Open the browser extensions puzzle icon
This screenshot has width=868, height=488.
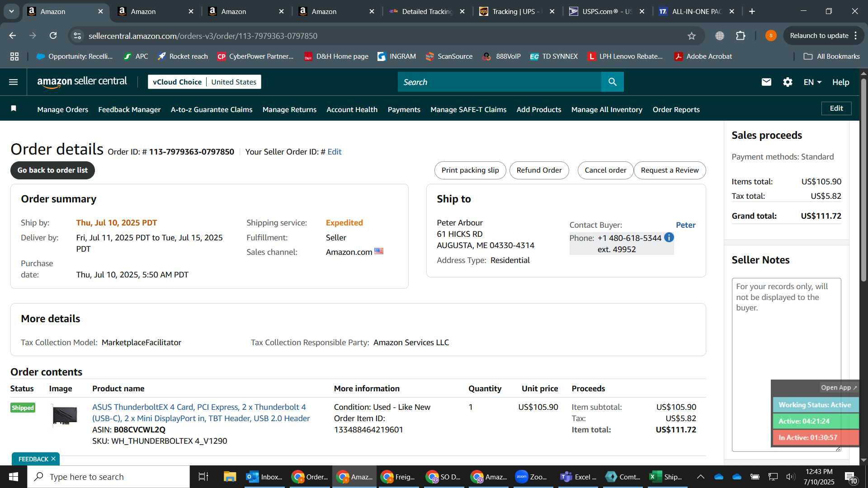pyautogui.click(x=741, y=36)
